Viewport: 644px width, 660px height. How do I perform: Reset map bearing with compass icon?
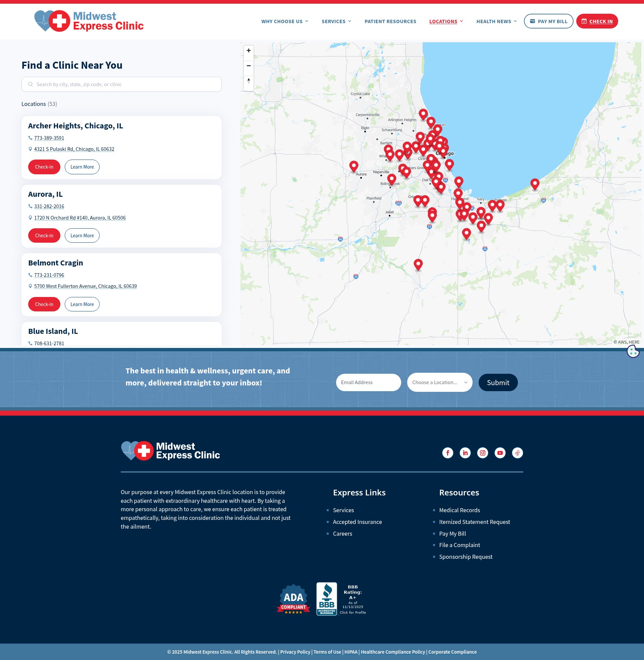point(249,81)
